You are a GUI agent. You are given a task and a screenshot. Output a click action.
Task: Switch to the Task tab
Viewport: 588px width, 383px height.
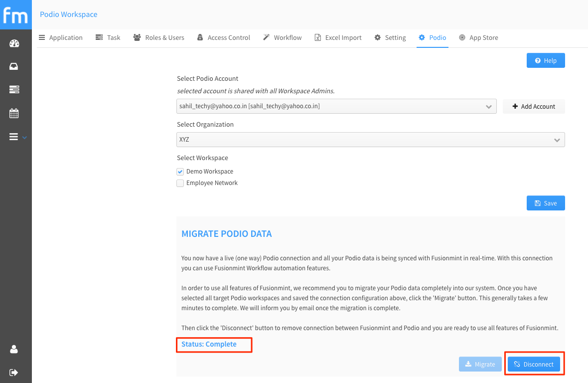click(x=108, y=37)
